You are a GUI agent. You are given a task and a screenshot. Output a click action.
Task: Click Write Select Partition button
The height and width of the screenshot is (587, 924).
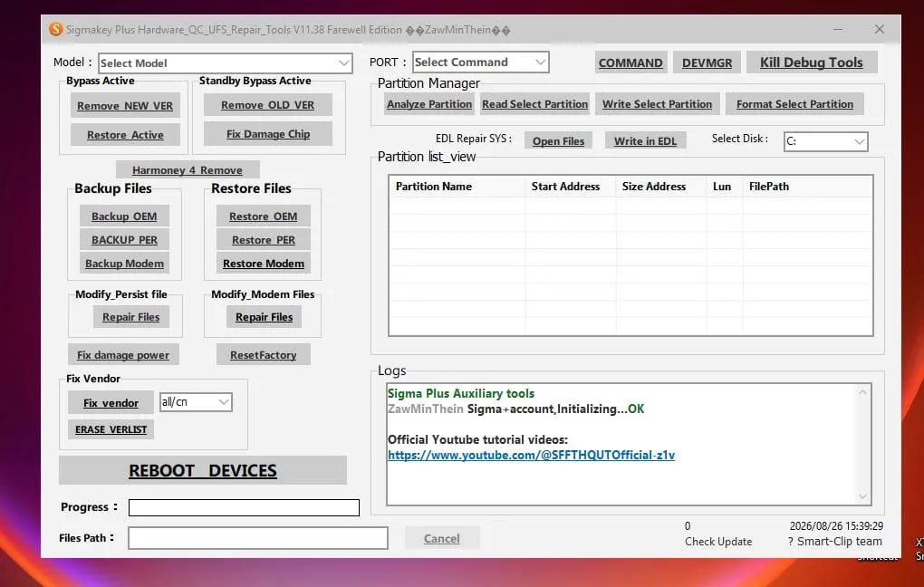point(657,104)
